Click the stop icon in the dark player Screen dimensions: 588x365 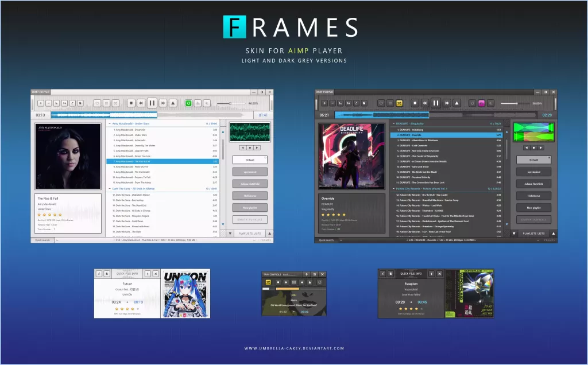click(x=414, y=103)
